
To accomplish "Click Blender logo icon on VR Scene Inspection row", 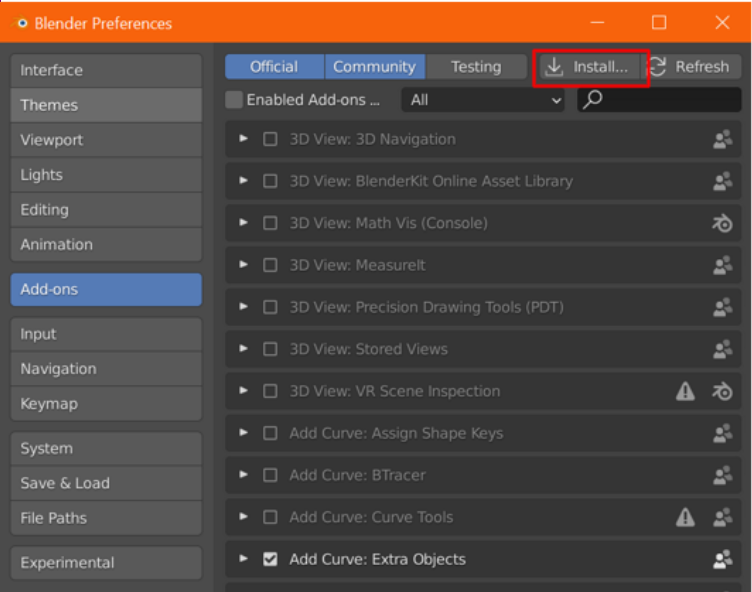I will point(722,391).
